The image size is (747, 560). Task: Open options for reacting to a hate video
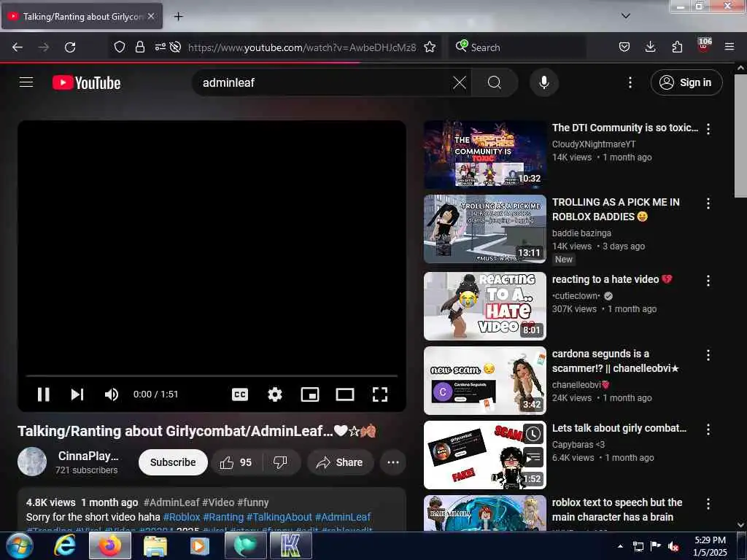tap(708, 281)
